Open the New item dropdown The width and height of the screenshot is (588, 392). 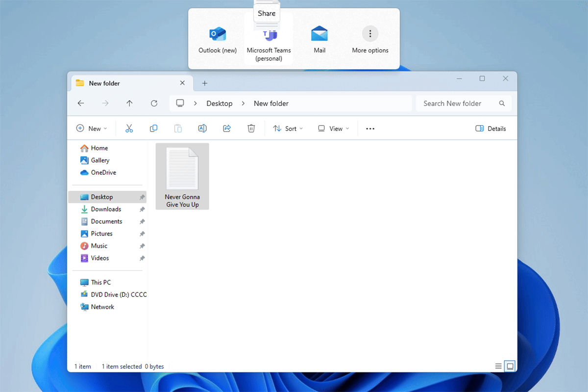(92, 129)
